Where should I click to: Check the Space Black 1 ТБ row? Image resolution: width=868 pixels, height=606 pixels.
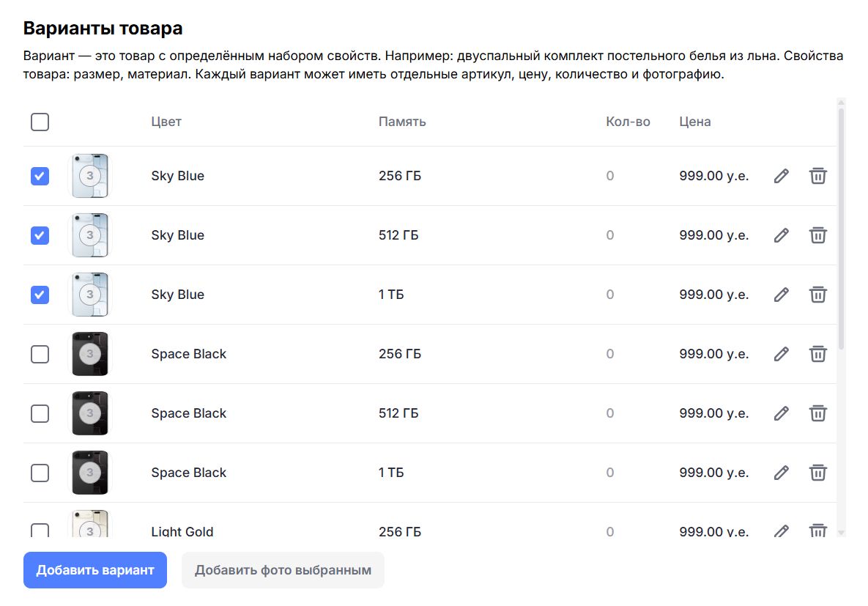point(40,473)
